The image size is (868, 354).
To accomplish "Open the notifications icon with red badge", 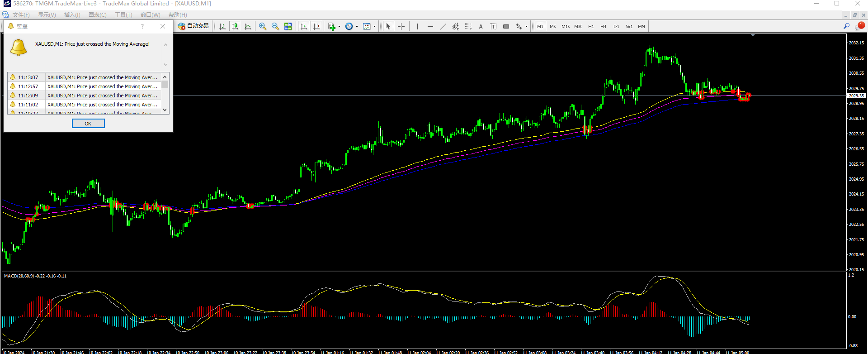I will 859,26.
